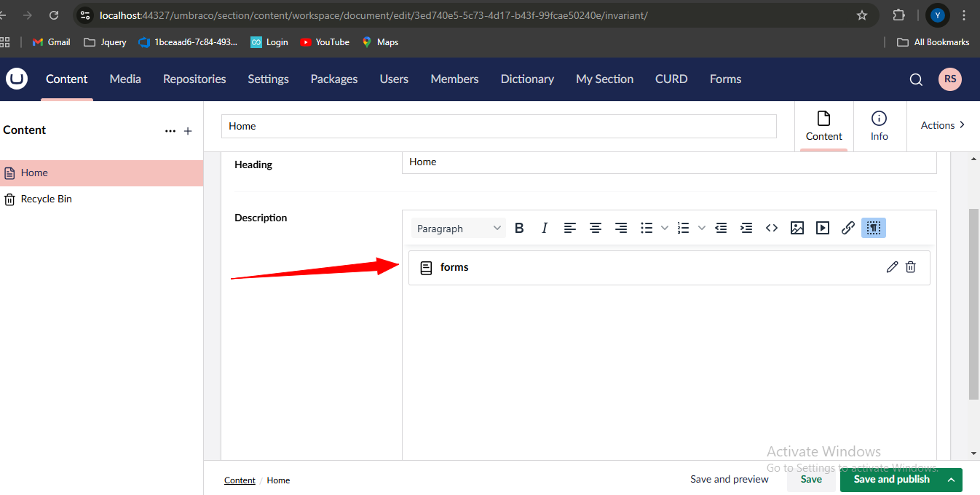The height and width of the screenshot is (495, 980).
Task: Toggle the show blocks paragraph icon
Action: click(874, 228)
